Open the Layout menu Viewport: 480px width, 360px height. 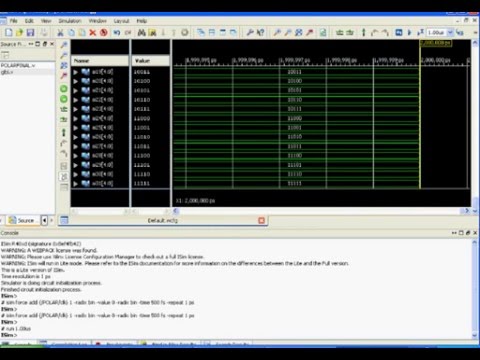pos(121,21)
